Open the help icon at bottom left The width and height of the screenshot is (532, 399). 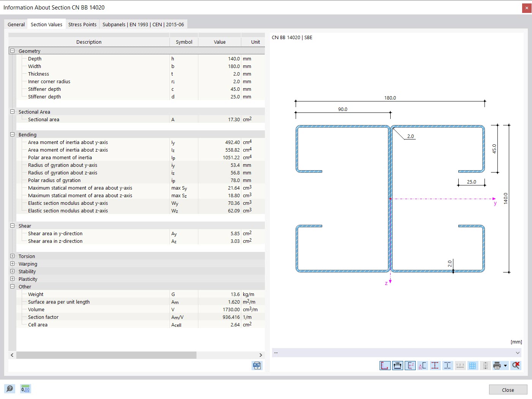click(10, 389)
